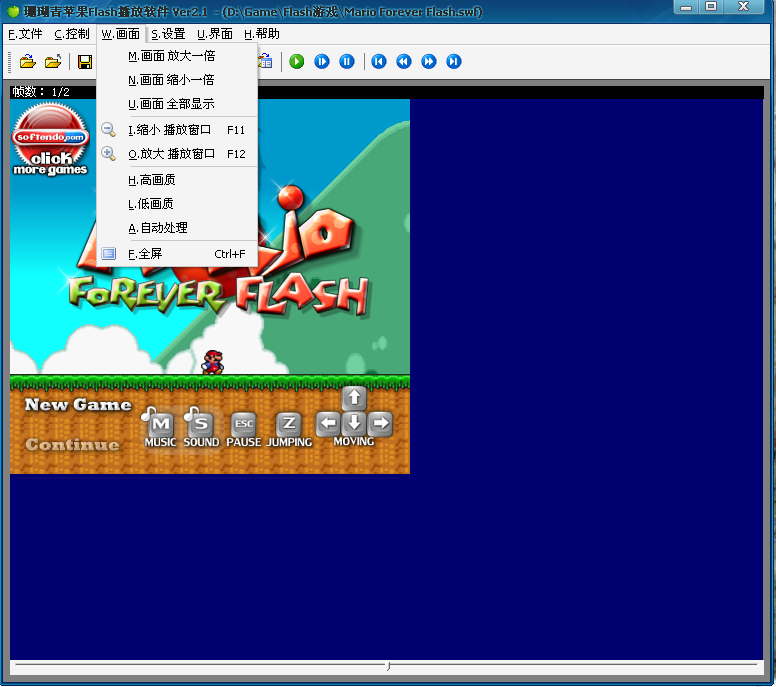Click the playback progress slider handle
This screenshot has width=776, height=687.
388,666
